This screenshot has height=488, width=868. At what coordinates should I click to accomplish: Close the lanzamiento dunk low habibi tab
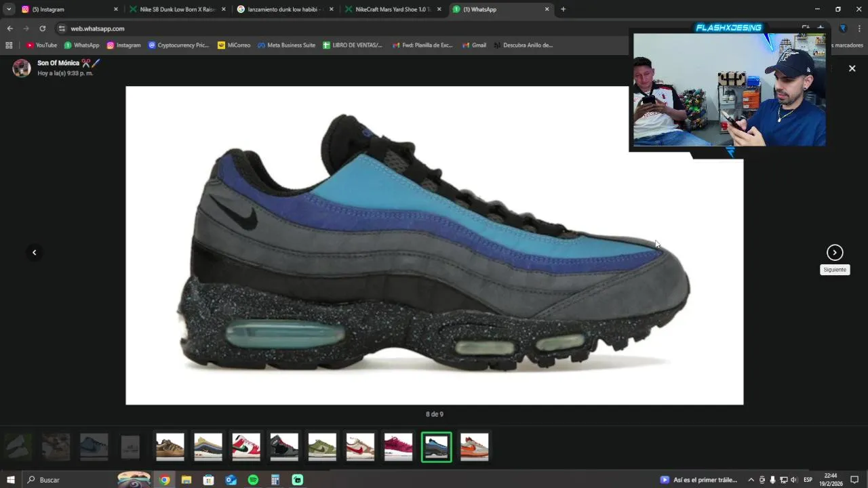[331, 9]
